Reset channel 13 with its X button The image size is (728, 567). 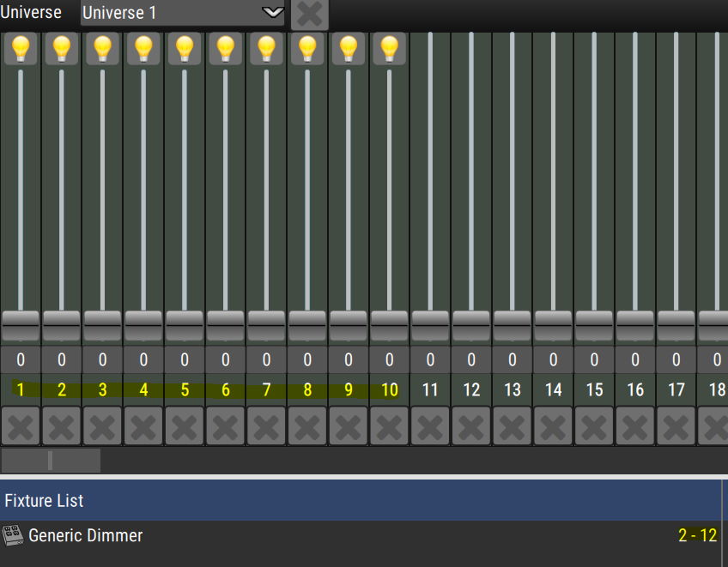[x=513, y=426]
